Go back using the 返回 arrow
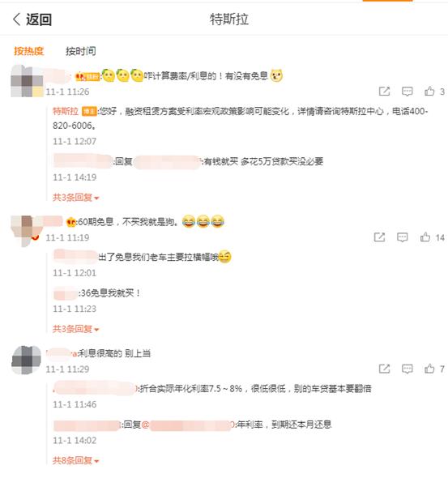This screenshot has height=478, width=448. tap(16, 19)
